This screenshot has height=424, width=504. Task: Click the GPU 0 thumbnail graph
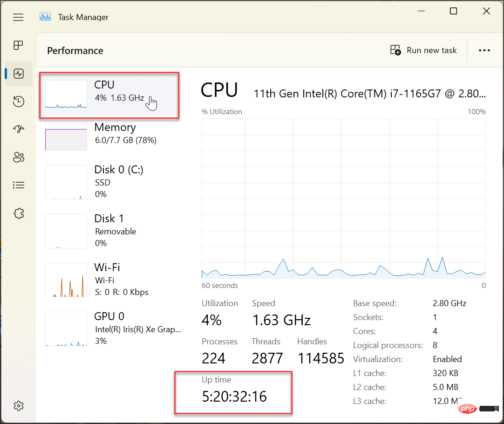[66, 328]
